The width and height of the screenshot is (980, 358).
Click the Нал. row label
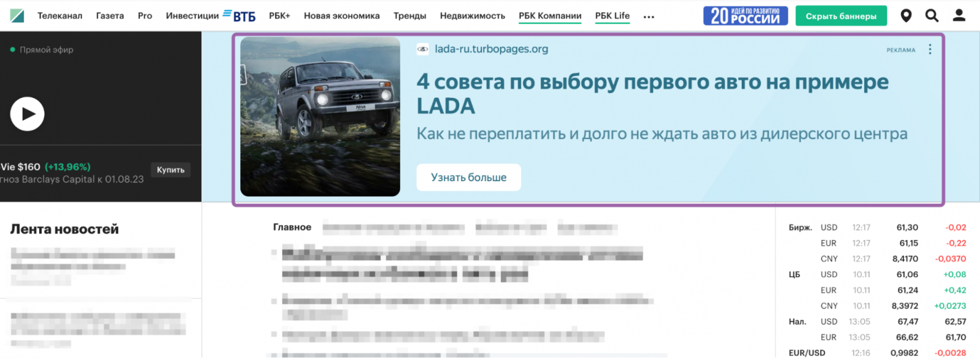tap(797, 321)
